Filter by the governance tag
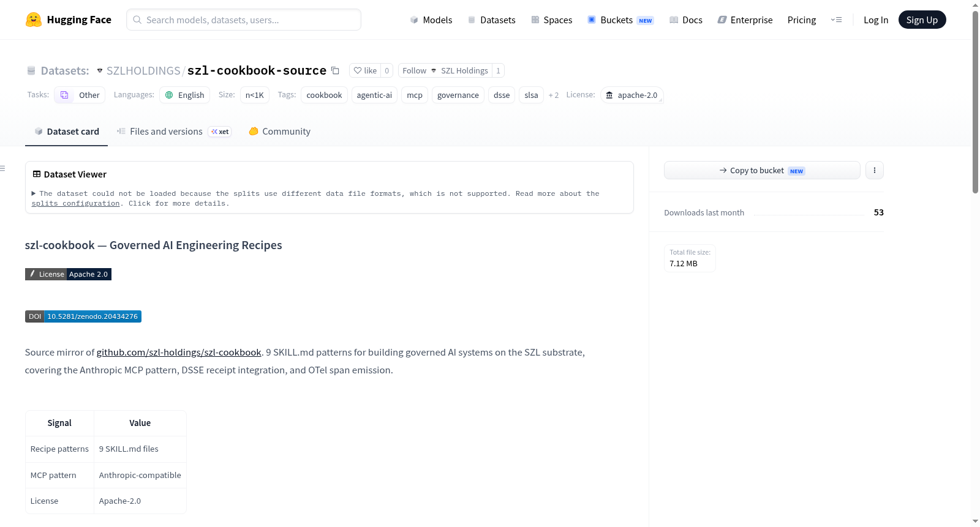 [458, 95]
